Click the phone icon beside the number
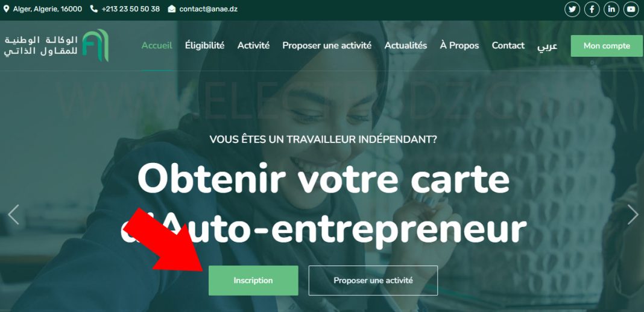This screenshot has width=644, height=312. 93,8
